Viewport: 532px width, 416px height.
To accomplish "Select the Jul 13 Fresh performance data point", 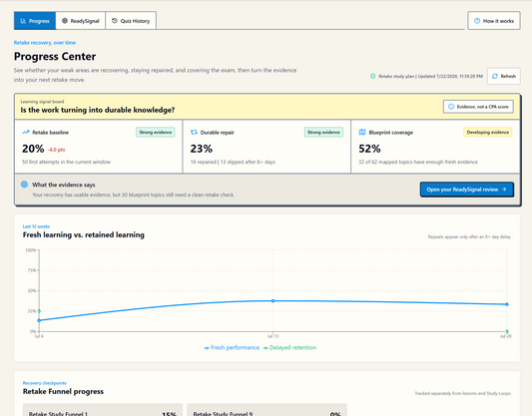I will coord(272,300).
